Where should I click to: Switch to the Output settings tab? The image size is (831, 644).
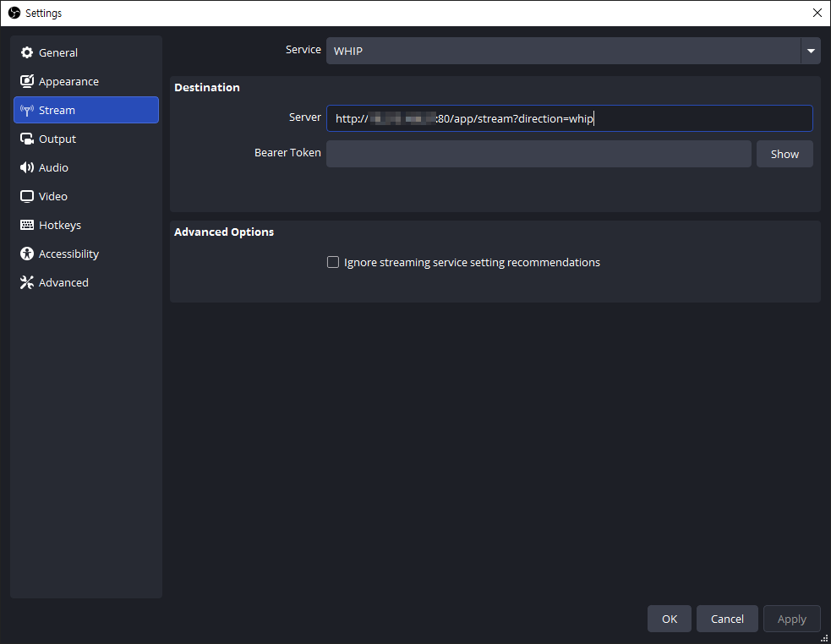coord(57,139)
